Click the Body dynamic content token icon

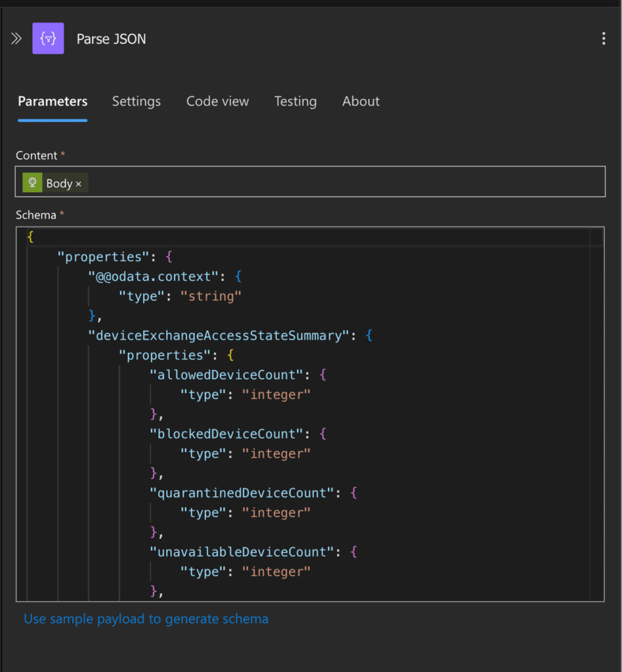point(32,182)
